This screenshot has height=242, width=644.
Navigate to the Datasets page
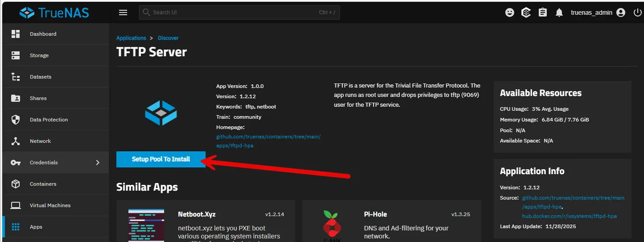point(41,77)
